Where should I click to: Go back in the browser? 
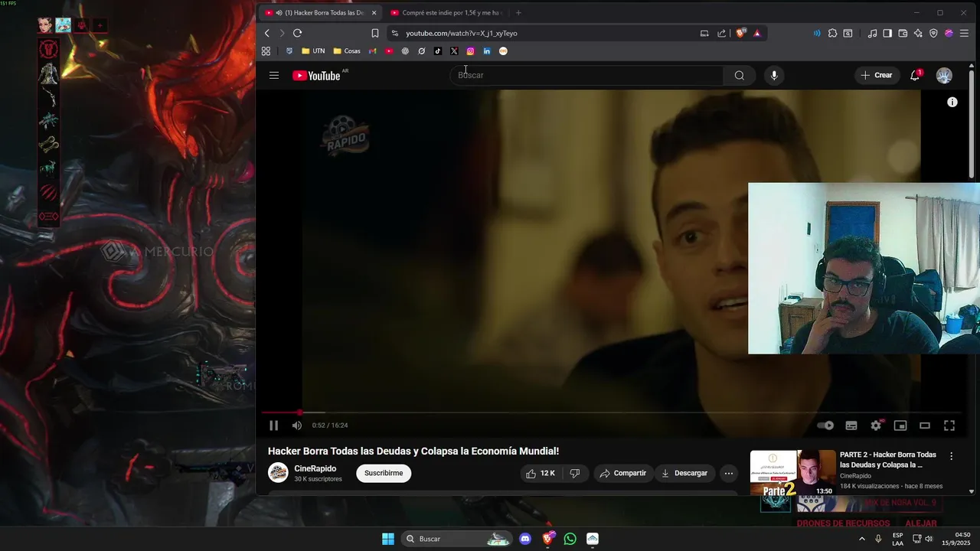(x=266, y=33)
